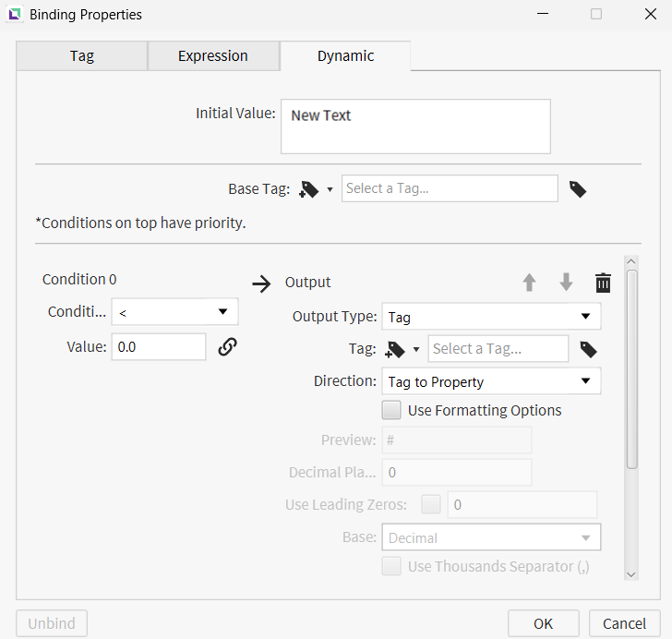Click the Decimal Places field
672x639 pixels.
(456, 472)
